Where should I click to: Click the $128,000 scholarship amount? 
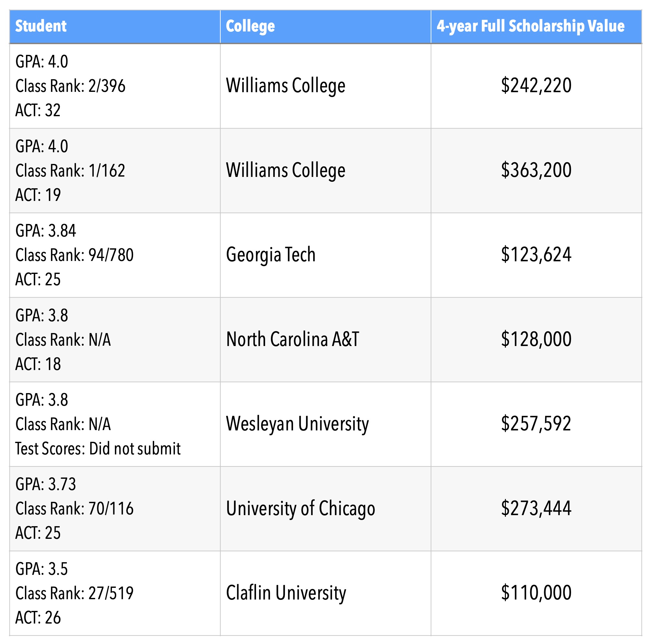click(536, 339)
